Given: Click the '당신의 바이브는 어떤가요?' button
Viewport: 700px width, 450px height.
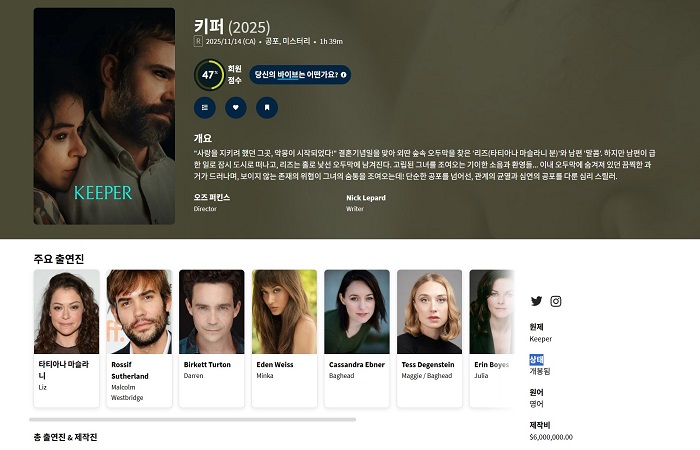Looking at the screenshot, I should [300, 75].
